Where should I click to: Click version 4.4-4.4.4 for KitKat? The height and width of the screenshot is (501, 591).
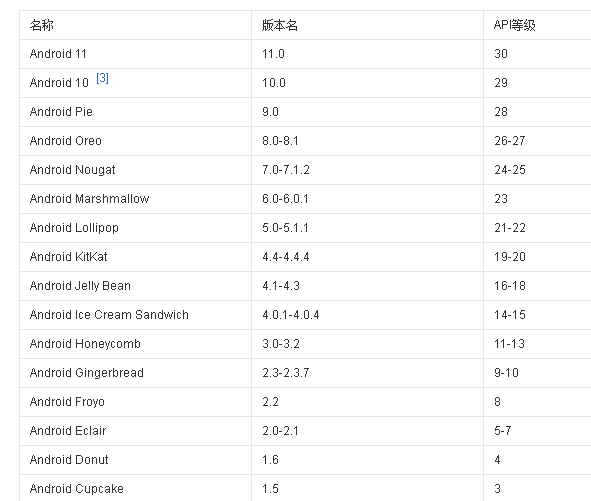(367, 257)
